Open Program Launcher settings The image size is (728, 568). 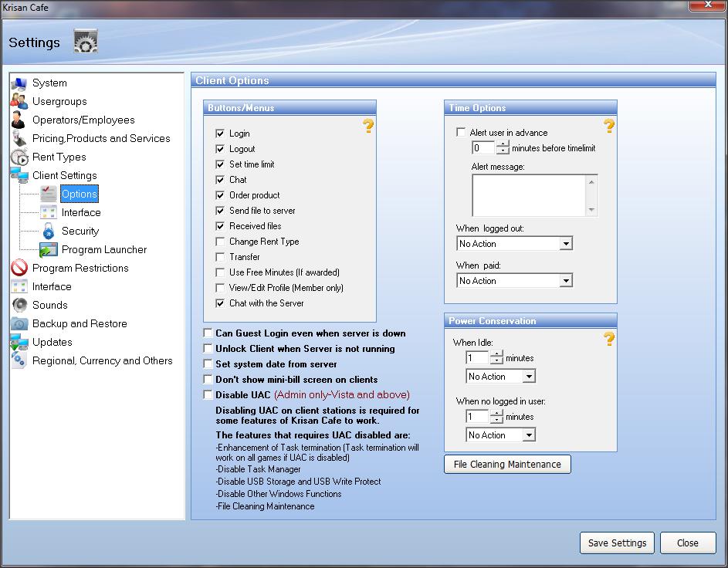coord(104,250)
